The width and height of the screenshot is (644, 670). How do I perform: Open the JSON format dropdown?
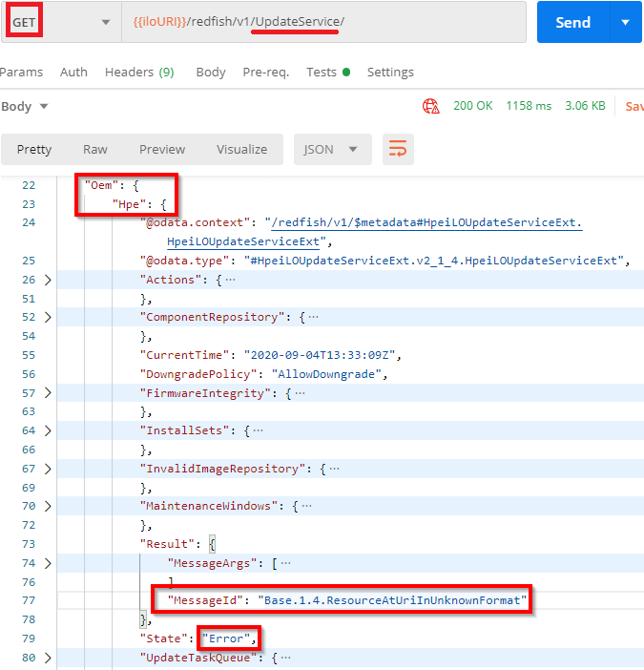click(x=330, y=150)
